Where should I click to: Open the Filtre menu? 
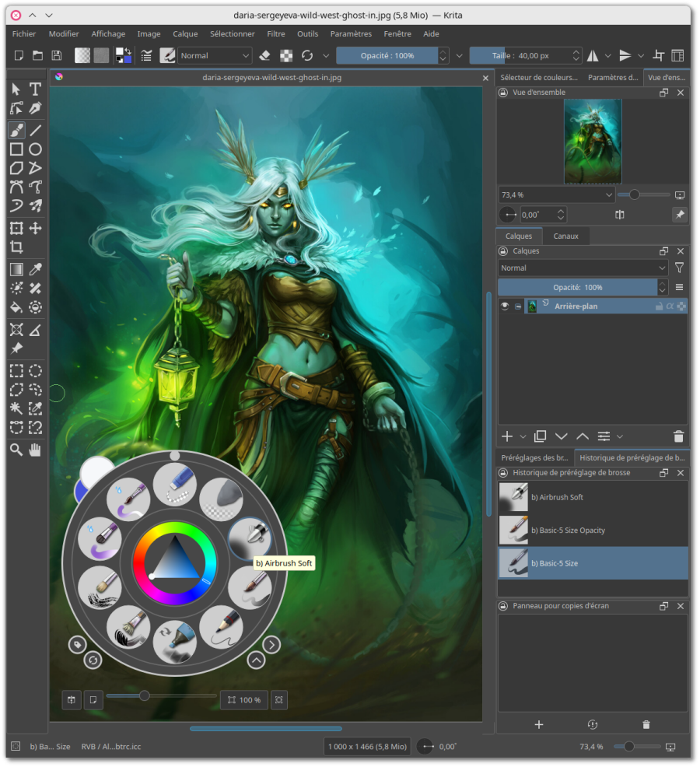(x=276, y=33)
